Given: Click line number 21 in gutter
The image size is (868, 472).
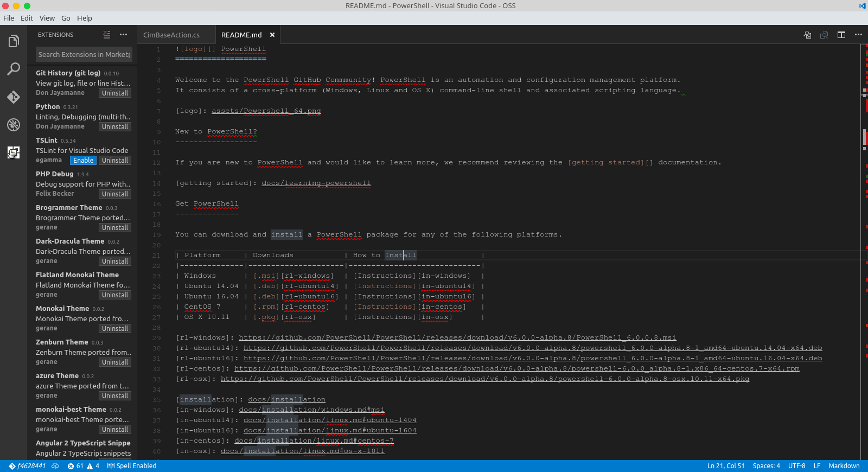Looking at the screenshot, I should [156, 256].
